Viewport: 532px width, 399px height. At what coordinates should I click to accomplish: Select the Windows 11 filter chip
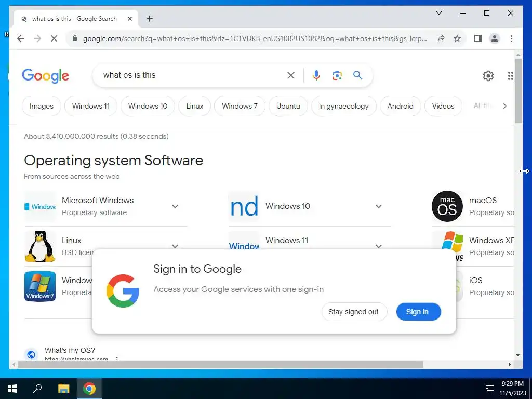91,106
